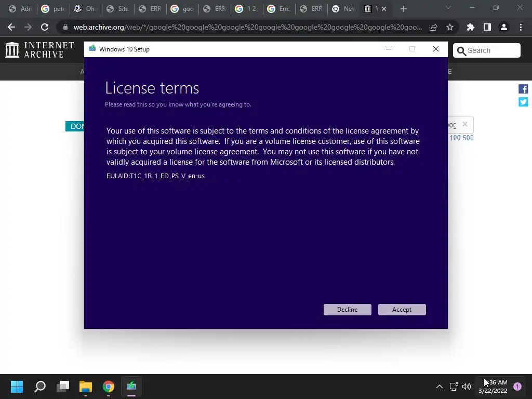Switch to the 'Oh' tab

(86, 9)
